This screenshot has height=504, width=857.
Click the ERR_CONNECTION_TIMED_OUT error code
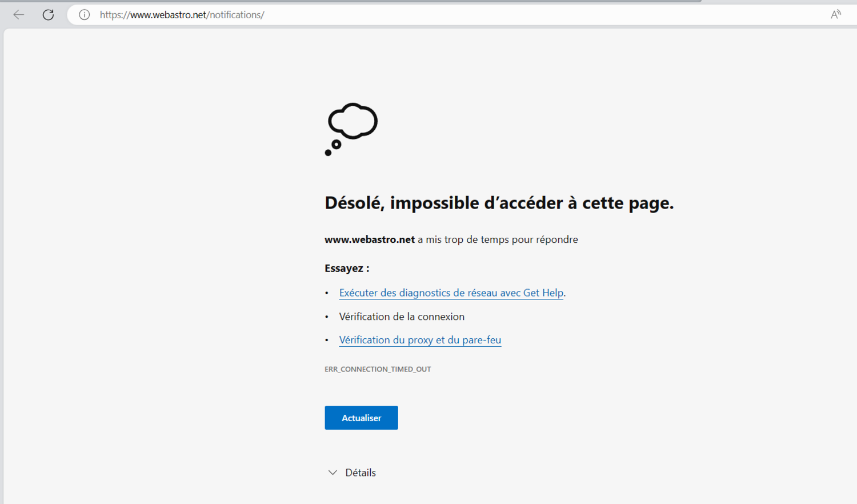point(377,369)
